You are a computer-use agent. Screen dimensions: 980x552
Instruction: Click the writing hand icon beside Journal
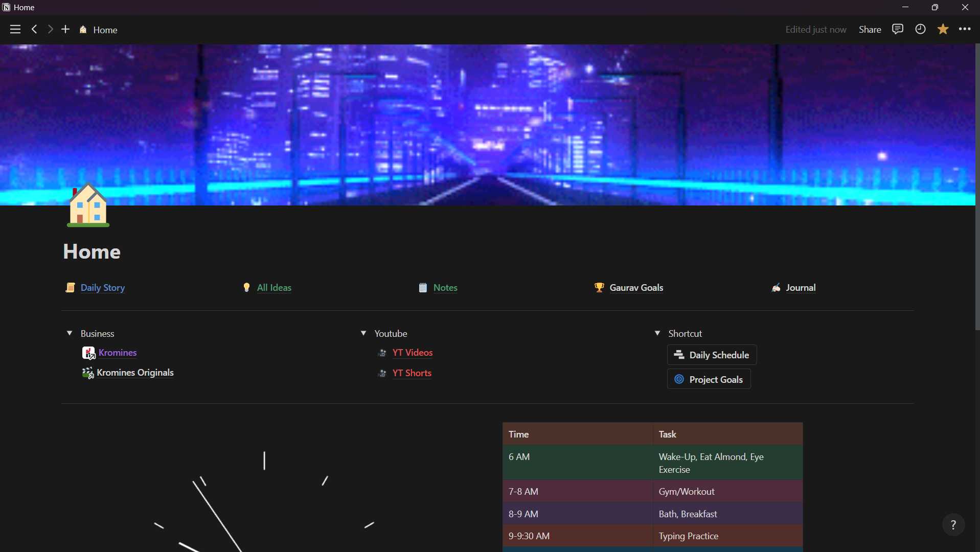click(776, 288)
